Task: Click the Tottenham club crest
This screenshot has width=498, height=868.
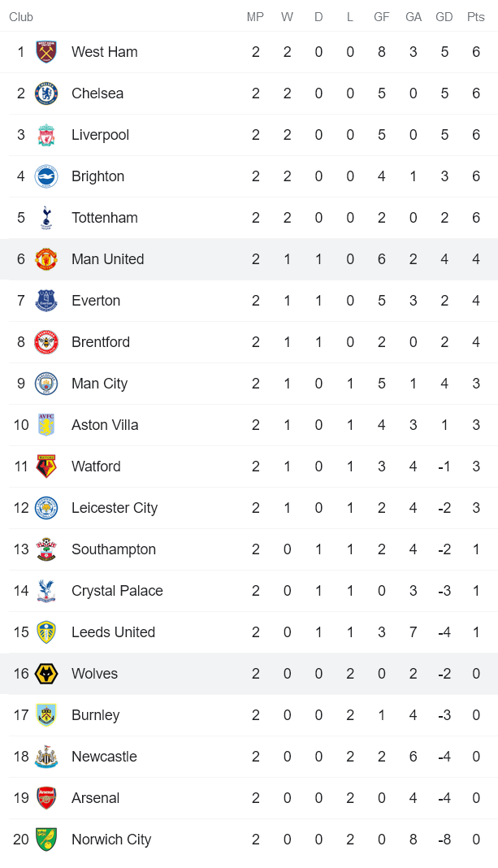Action: pyautogui.click(x=46, y=218)
